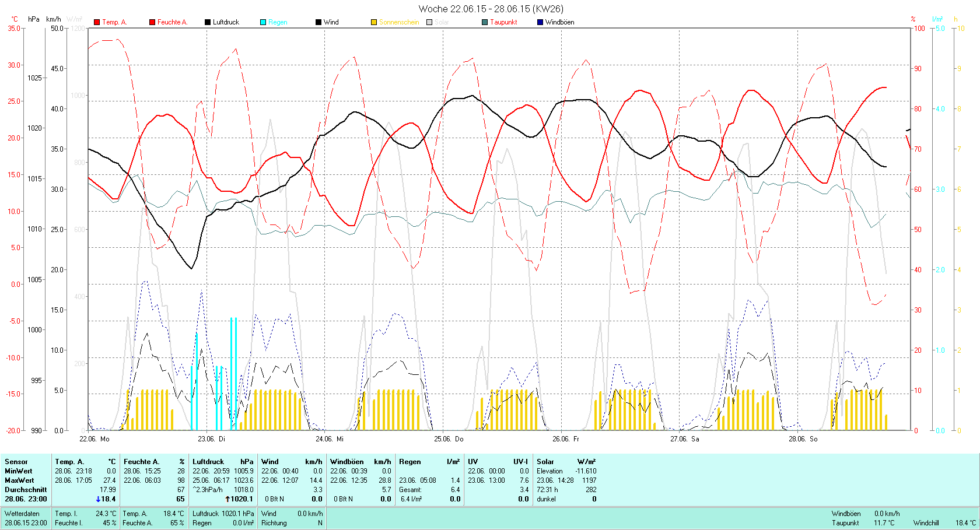Click the UV maximum value 7.6
This screenshot has height=530, width=980.
tap(524, 480)
